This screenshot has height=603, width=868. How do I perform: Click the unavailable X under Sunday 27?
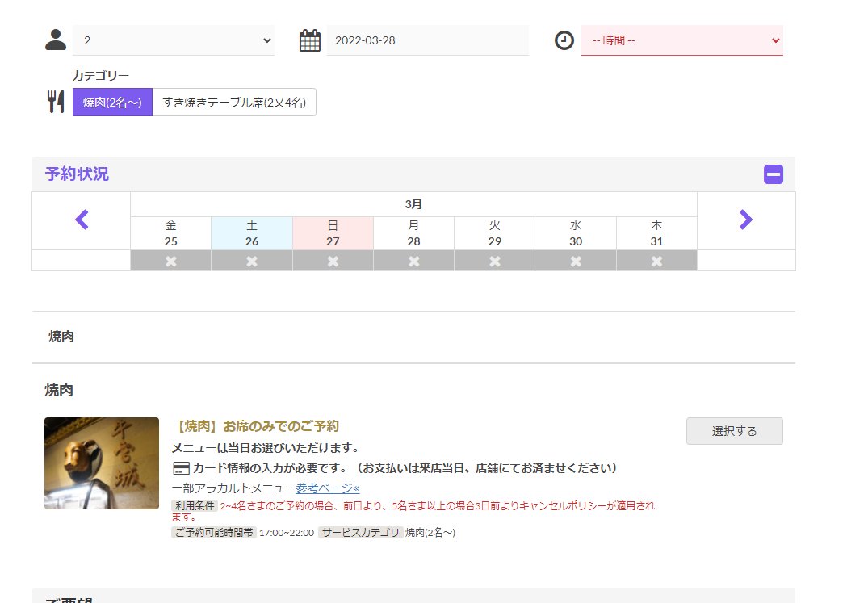(x=333, y=261)
